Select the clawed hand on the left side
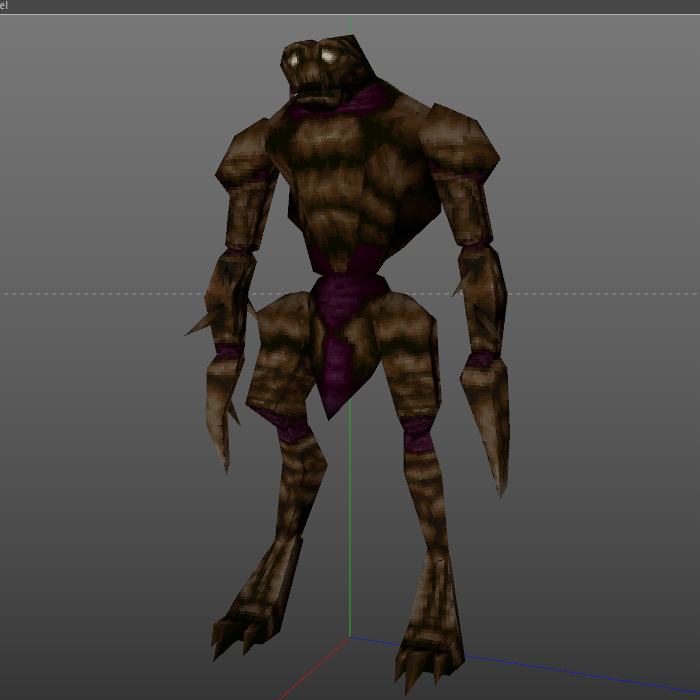 tap(222, 410)
